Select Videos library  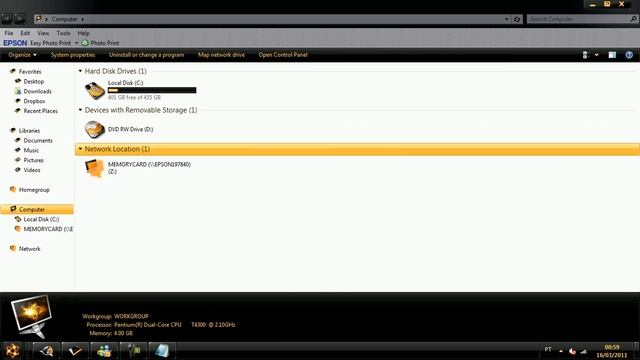tap(32, 170)
